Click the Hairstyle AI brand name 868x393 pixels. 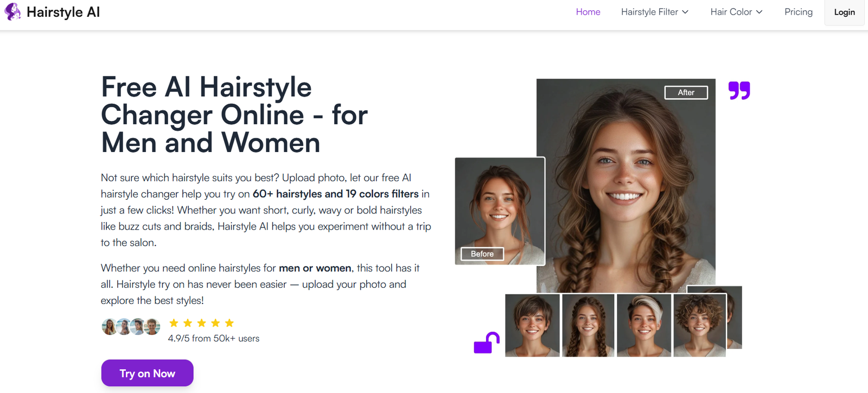[x=63, y=12]
